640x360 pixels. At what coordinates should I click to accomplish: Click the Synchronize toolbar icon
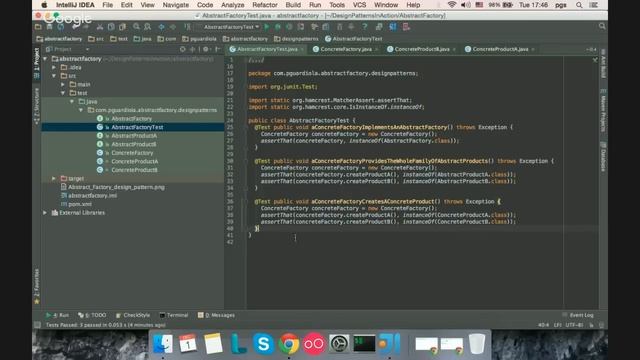61,27
